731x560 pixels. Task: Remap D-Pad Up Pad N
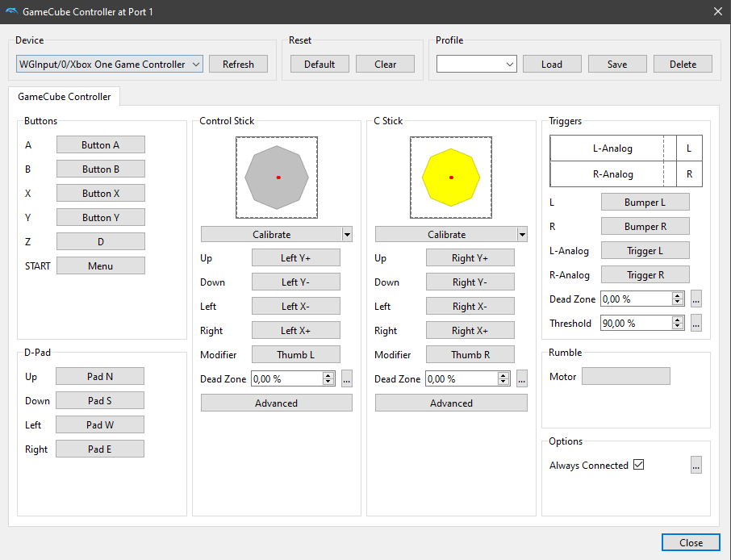click(100, 376)
